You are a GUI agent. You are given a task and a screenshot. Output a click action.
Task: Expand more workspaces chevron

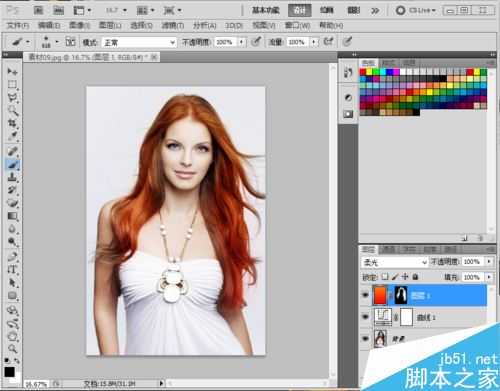click(375, 11)
